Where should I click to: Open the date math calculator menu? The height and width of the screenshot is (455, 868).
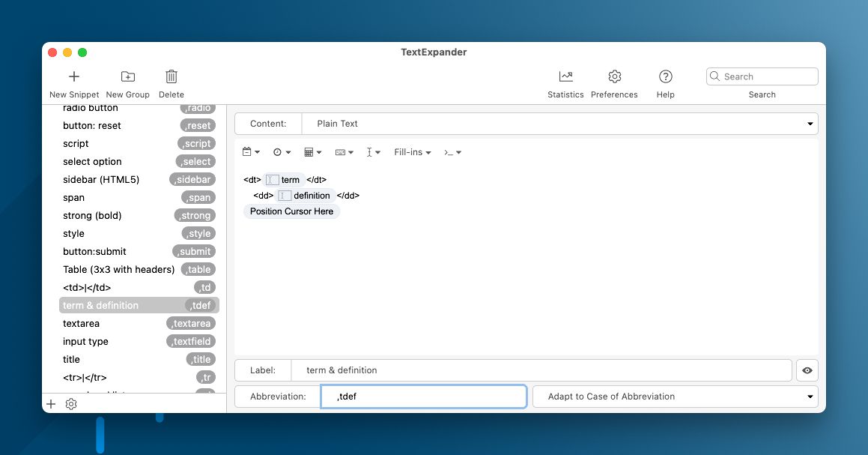[312, 152]
